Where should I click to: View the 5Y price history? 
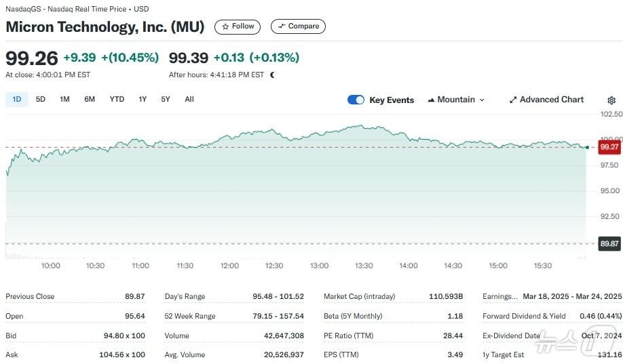[166, 99]
